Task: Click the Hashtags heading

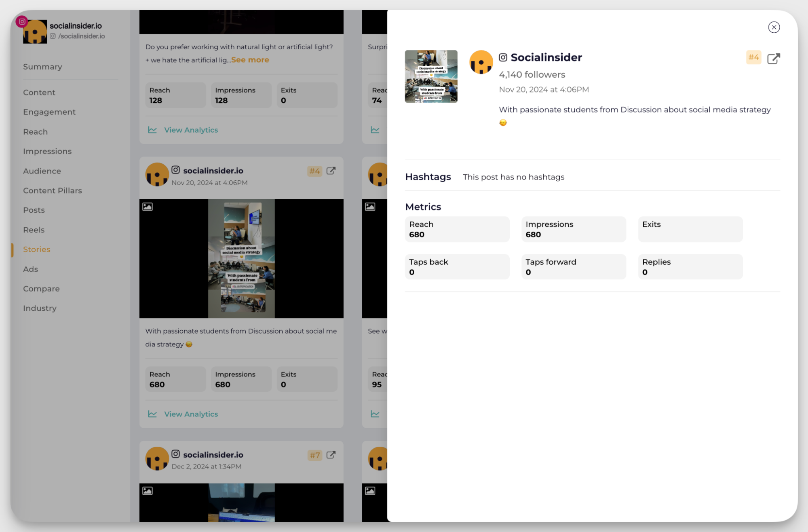Action: point(428,177)
